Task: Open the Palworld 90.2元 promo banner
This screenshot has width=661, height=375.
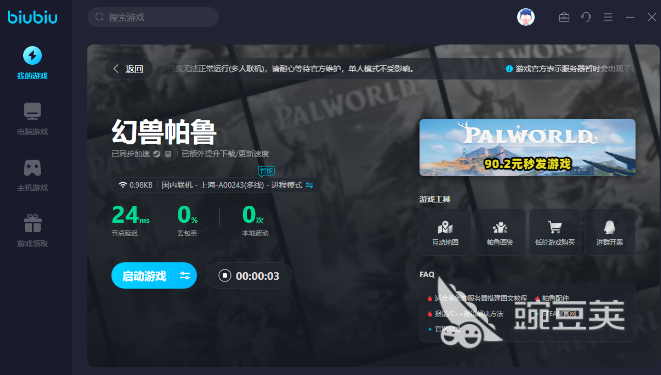Action: tap(527, 147)
